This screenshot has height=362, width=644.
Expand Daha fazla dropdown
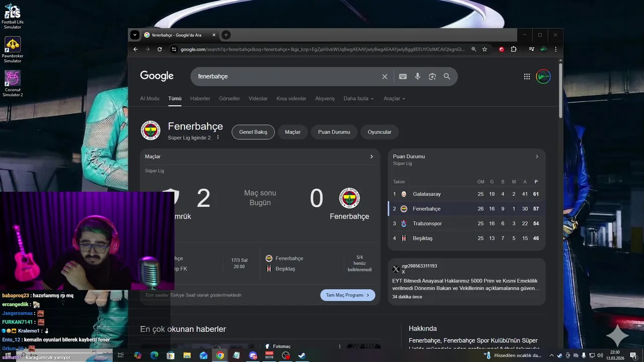tap(359, 99)
